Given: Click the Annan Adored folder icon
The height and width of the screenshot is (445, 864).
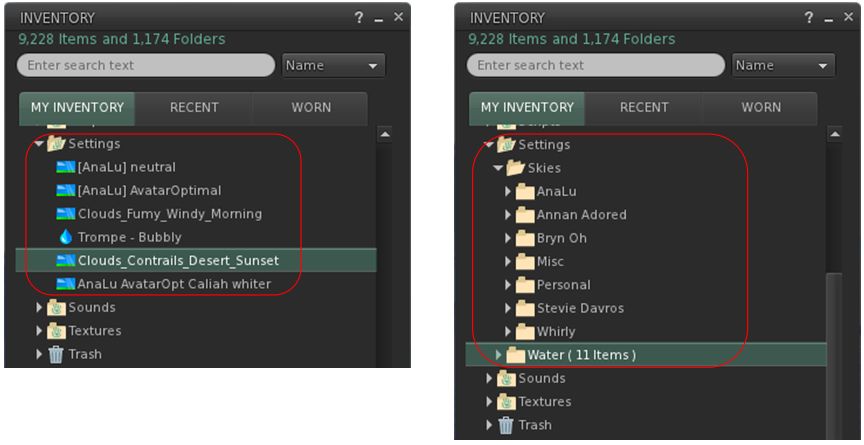Looking at the screenshot, I should 525,215.
